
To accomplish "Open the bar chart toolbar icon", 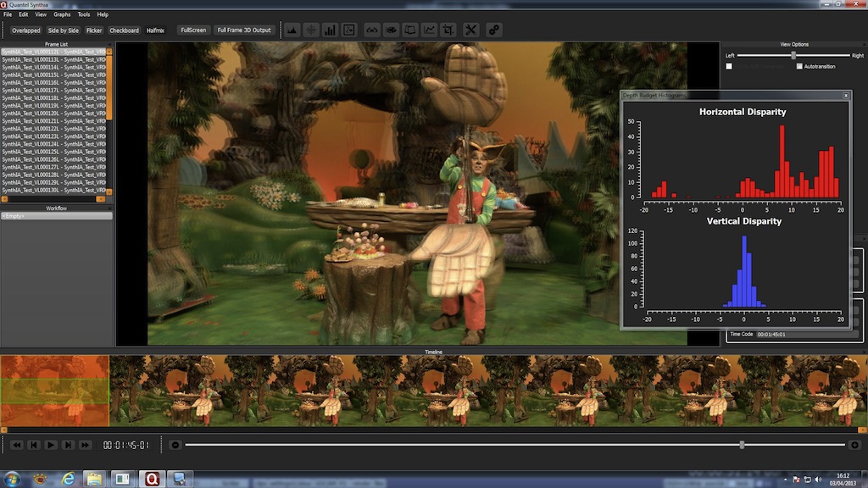I will 330,30.
